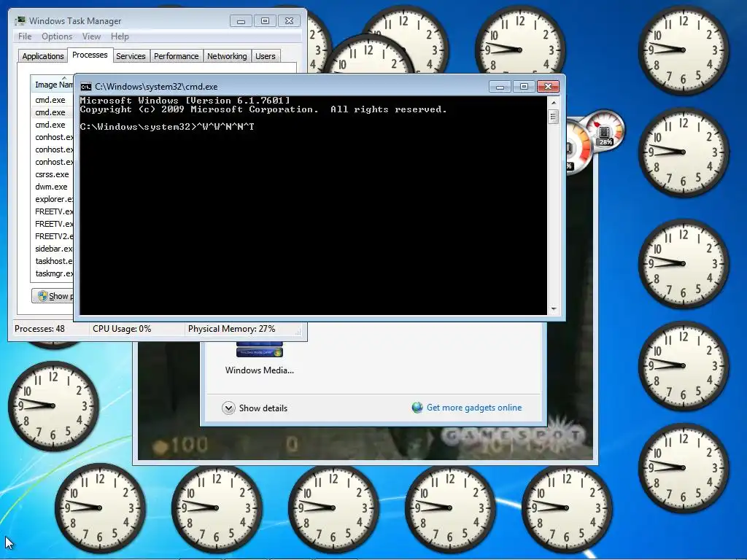Switch to the Networking tab
This screenshot has width=747, height=560.
click(227, 56)
